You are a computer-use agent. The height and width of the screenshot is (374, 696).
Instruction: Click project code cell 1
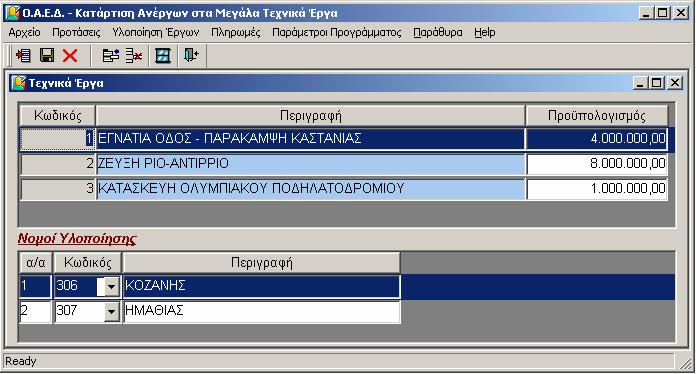tap(58, 139)
